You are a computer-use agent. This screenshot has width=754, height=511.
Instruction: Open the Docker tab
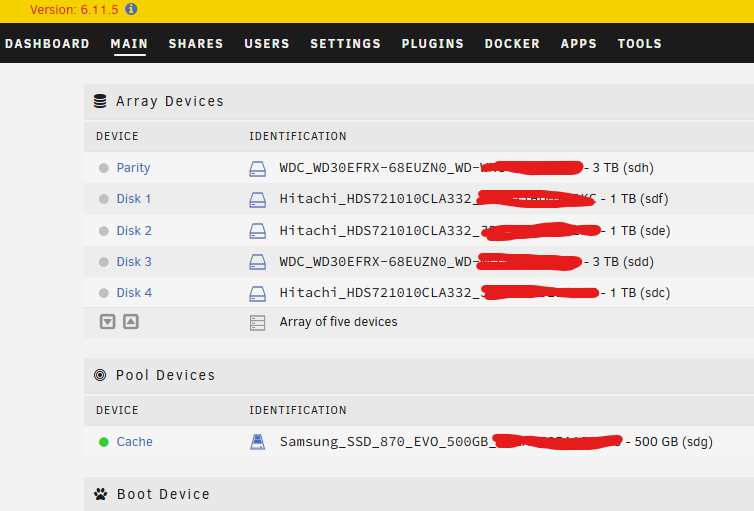(512, 44)
